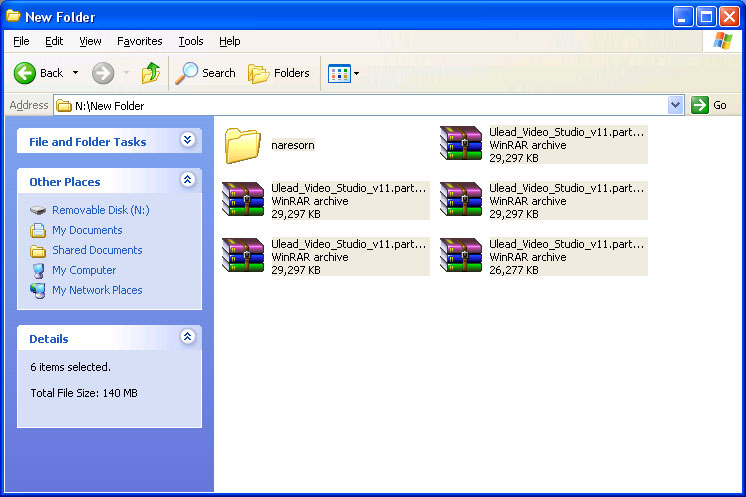The height and width of the screenshot is (497, 746).
Task: Open My Computer link
Action: (x=84, y=270)
